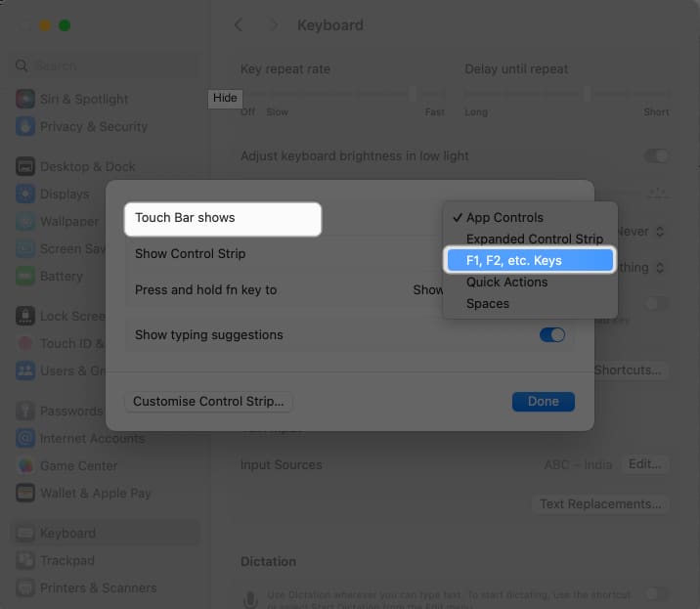The height and width of the screenshot is (609, 700).
Task: Go forward with the right chevron
Action: [x=274, y=25]
